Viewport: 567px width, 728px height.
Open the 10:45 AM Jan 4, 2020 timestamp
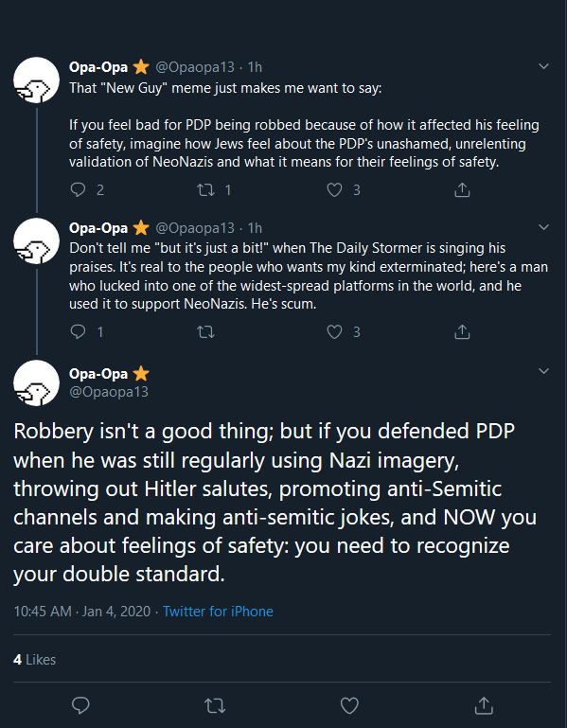click(82, 611)
